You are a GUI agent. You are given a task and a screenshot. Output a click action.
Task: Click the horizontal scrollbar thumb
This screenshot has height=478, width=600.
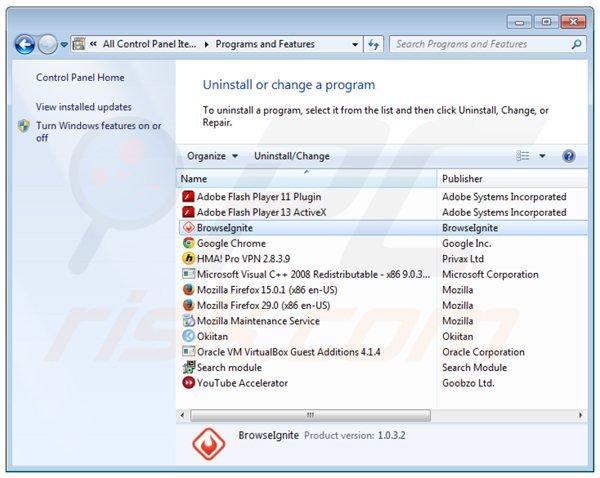click(310, 415)
